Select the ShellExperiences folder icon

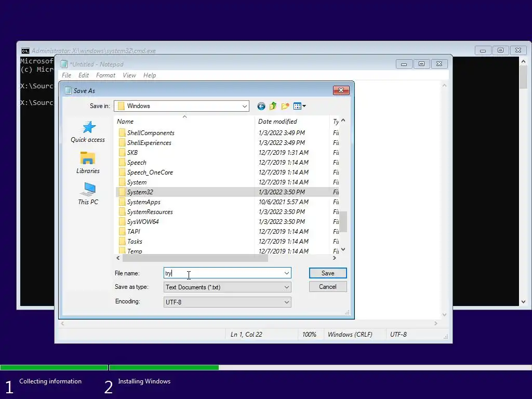click(122, 142)
